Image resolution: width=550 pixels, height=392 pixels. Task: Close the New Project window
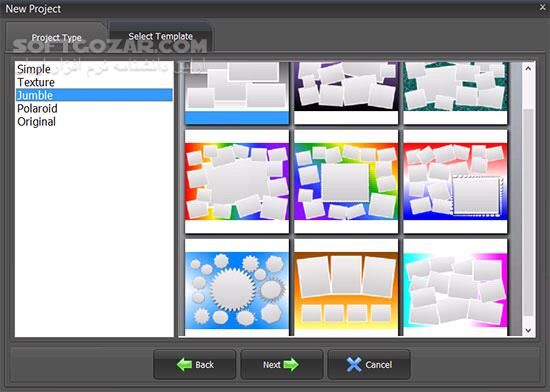click(543, 7)
